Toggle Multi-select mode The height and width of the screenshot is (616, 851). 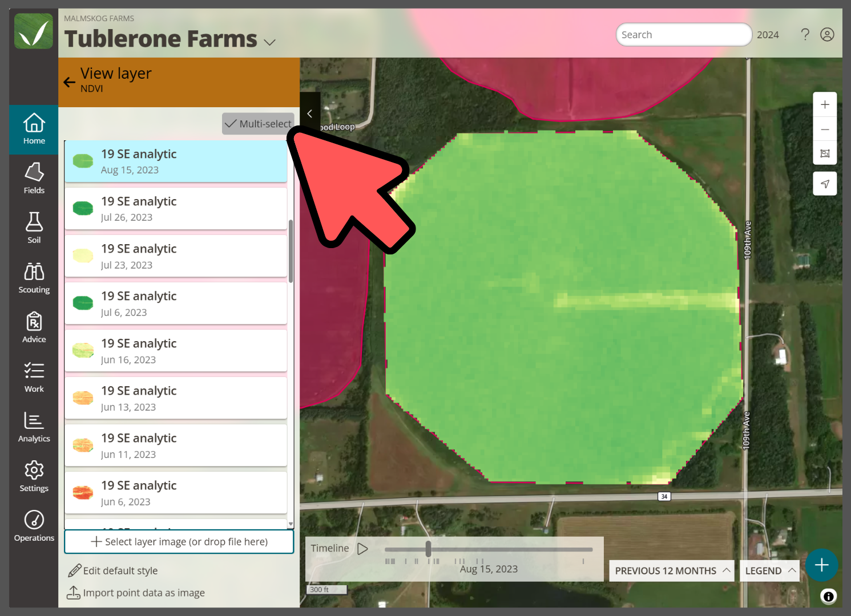pyautogui.click(x=258, y=124)
